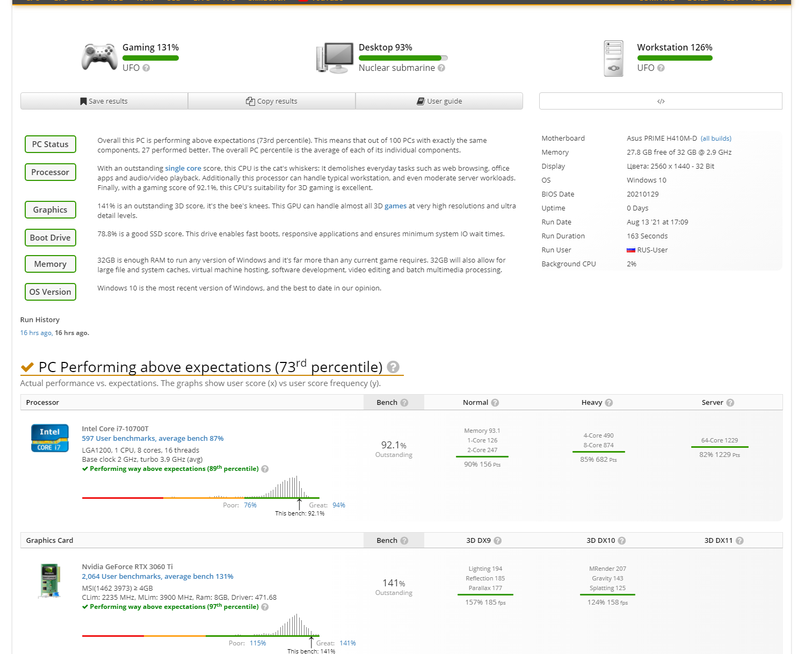Open help icon beside 3D DX11
The height and width of the screenshot is (654, 812).
tap(740, 541)
